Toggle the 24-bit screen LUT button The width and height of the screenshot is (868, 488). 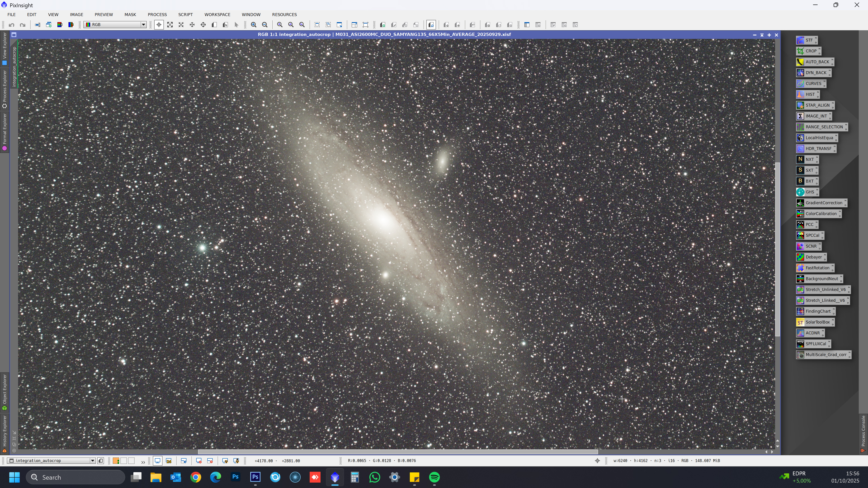168,461
